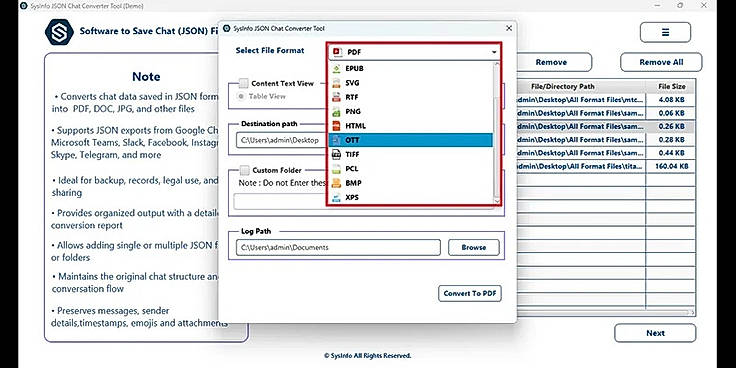Click the Convert To PDF button
This screenshot has width=736, height=368.
pyautogui.click(x=470, y=293)
